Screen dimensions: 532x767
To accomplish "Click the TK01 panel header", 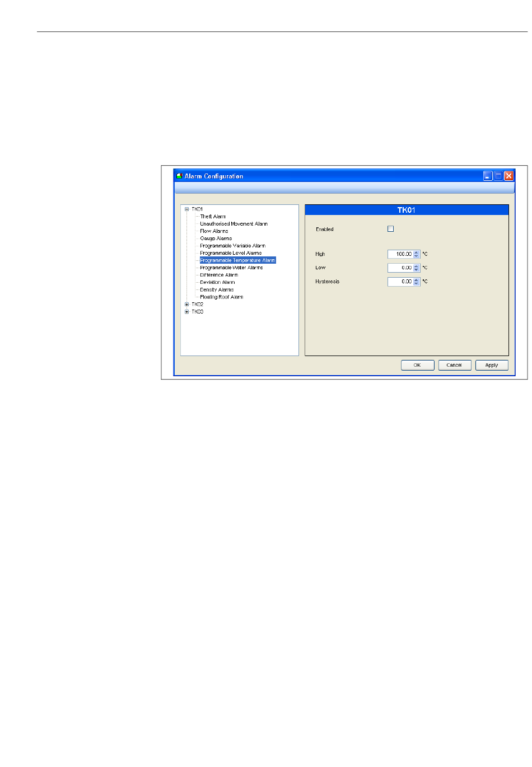I will (x=407, y=210).
